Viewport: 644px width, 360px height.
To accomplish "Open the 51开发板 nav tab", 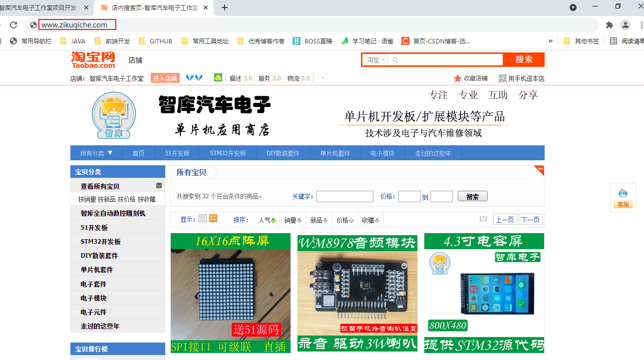I will pyautogui.click(x=177, y=153).
